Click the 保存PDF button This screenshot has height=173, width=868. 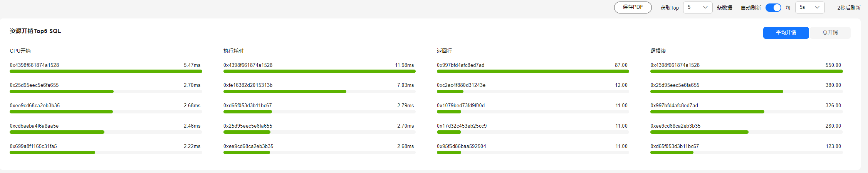click(633, 7)
